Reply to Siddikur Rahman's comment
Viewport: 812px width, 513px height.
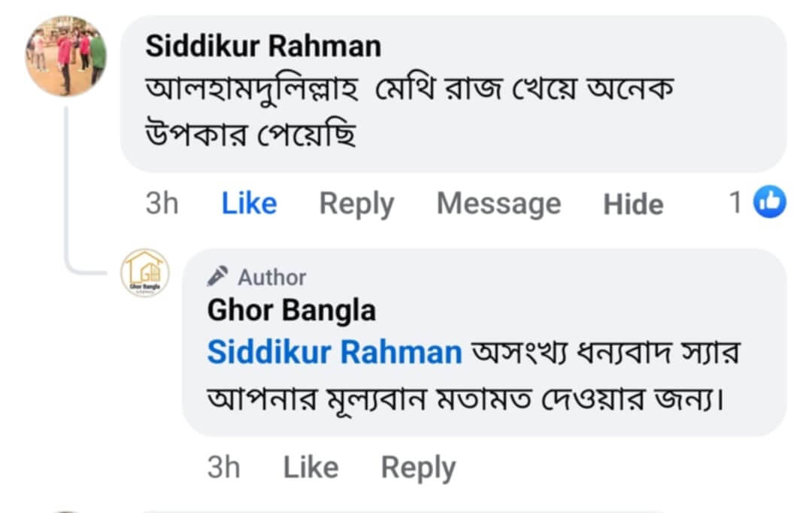pos(356,204)
